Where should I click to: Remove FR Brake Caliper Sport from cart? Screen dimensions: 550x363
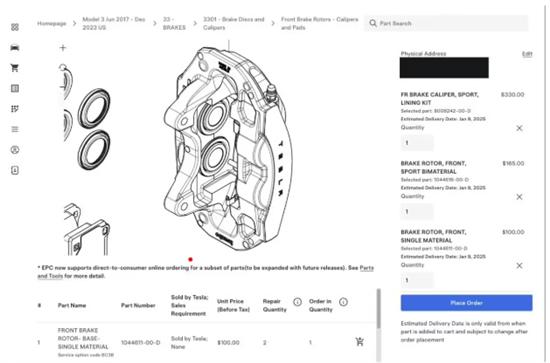pyautogui.click(x=519, y=128)
